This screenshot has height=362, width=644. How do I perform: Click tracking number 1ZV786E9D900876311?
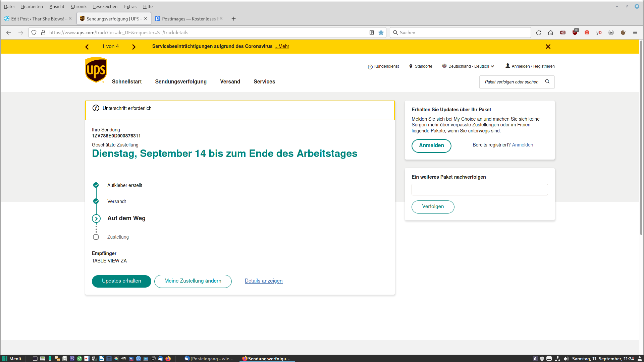click(x=116, y=136)
